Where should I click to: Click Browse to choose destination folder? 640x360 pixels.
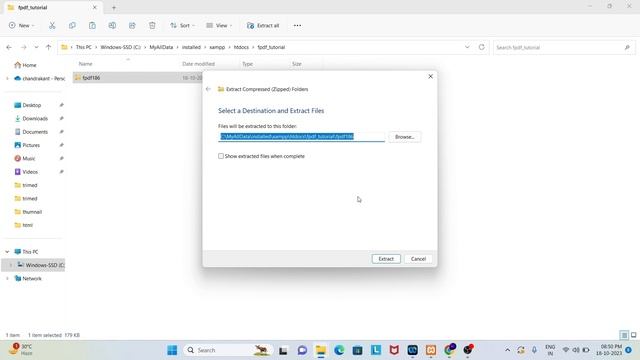click(404, 137)
